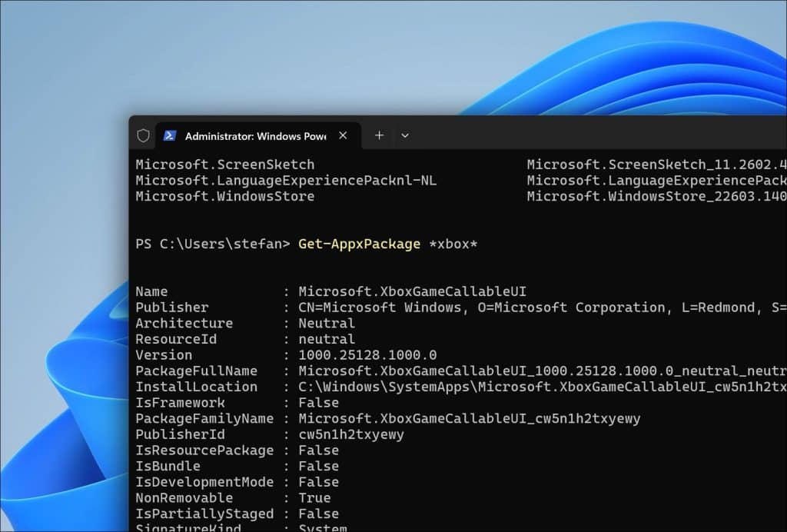
Task: Open a new tab with the plus button
Action: [380, 135]
